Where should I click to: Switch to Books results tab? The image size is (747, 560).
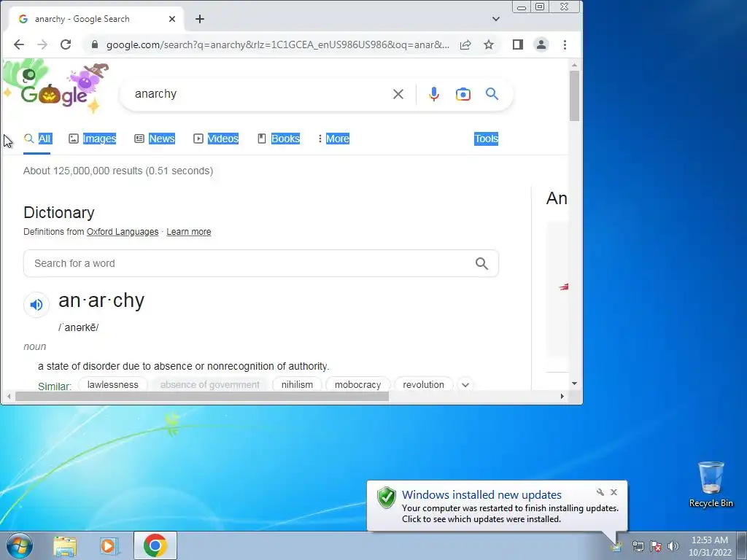pos(279,139)
